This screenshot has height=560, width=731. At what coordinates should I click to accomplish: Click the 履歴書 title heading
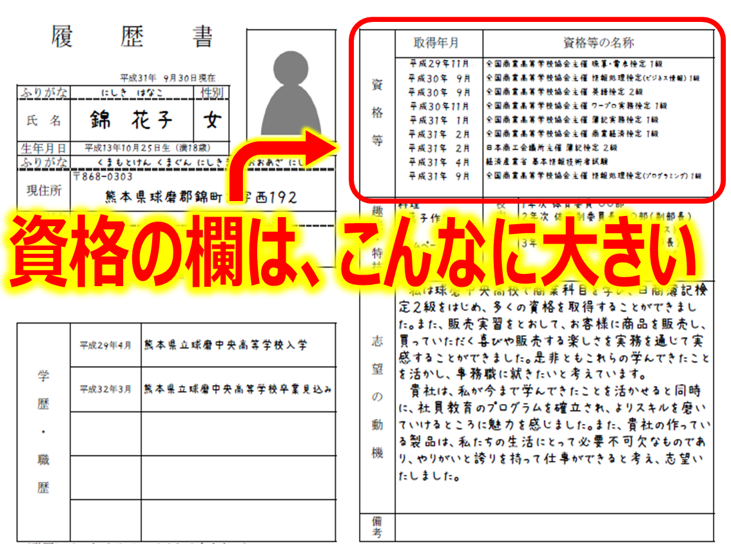pos(132,37)
